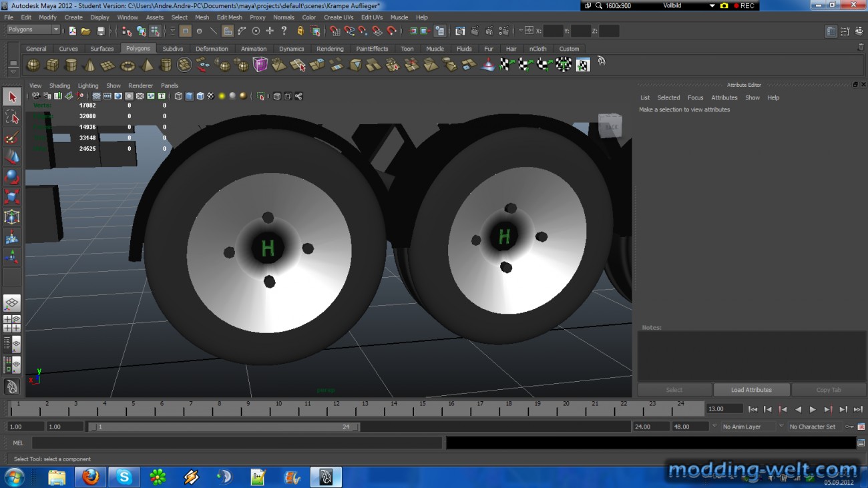Create a polygon torus from the shelf
868x488 pixels.
tap(127, 65)
